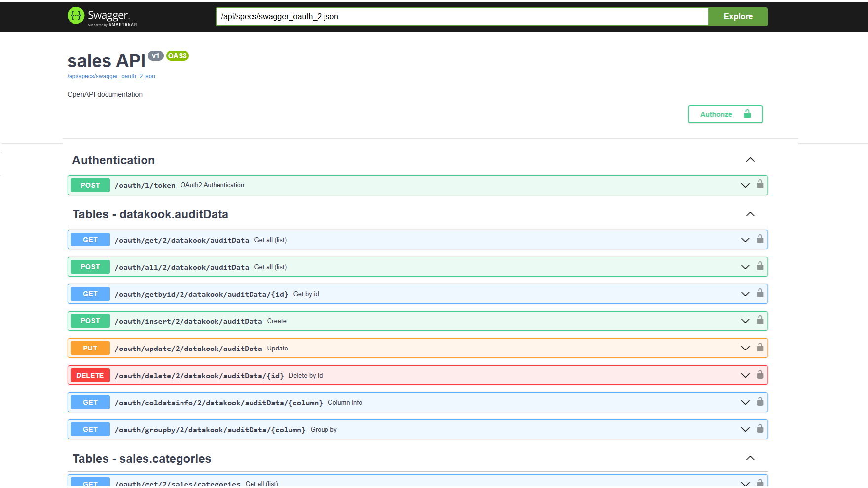Expand chevron on POST /oauth/all/2/datakook/auditData
The height and width of the screenshot is (488, 868).
tap(745, 267)
